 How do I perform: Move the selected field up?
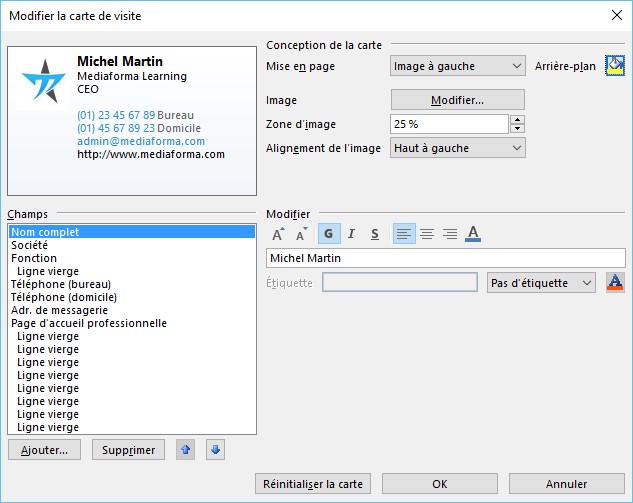[186, 450]
